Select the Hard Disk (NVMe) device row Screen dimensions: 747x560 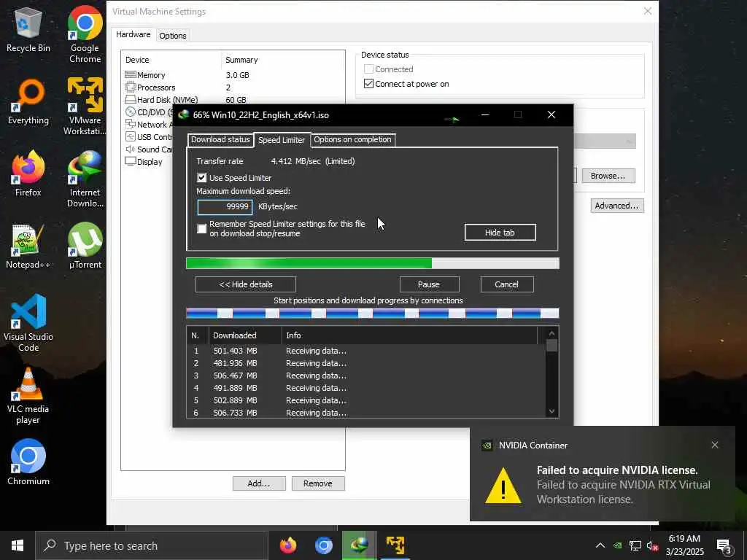point(233,99)
